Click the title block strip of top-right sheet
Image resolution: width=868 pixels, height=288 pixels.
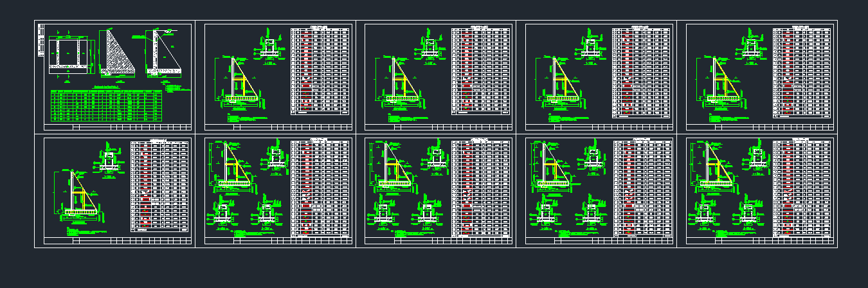760,128
